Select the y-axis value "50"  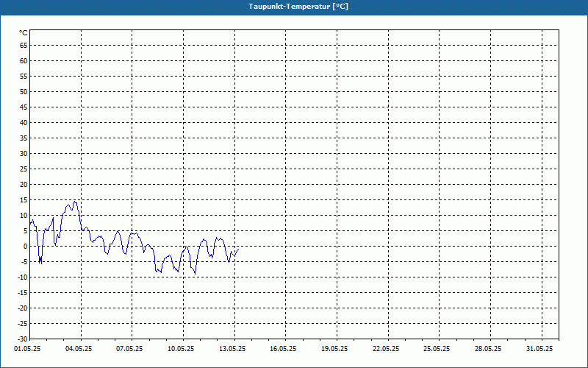pyautogui.click(x=24, y=91)
